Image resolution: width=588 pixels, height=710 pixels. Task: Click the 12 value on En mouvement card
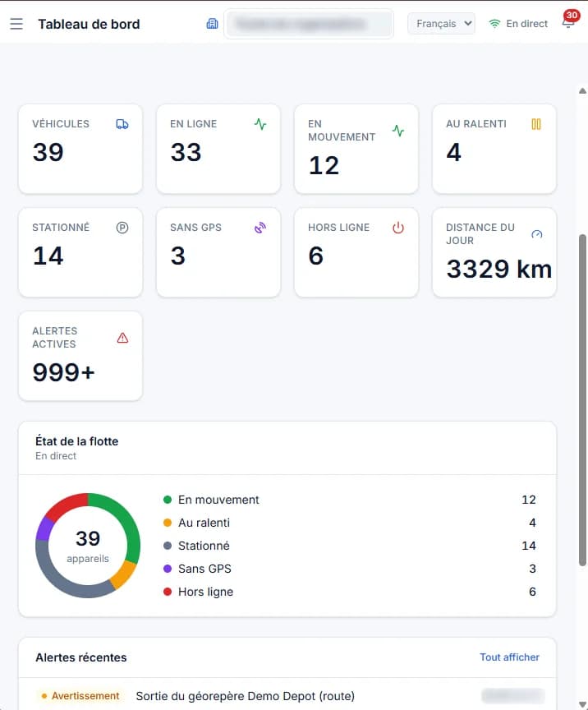coord(324,165)
